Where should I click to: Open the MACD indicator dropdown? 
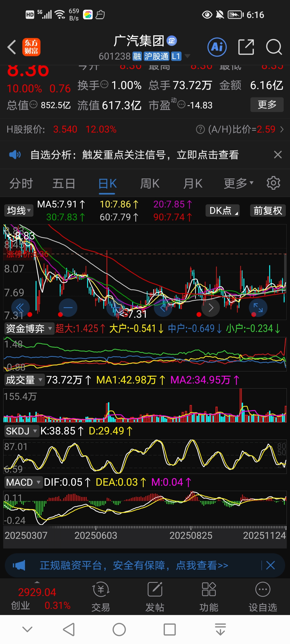click(24, 482)
